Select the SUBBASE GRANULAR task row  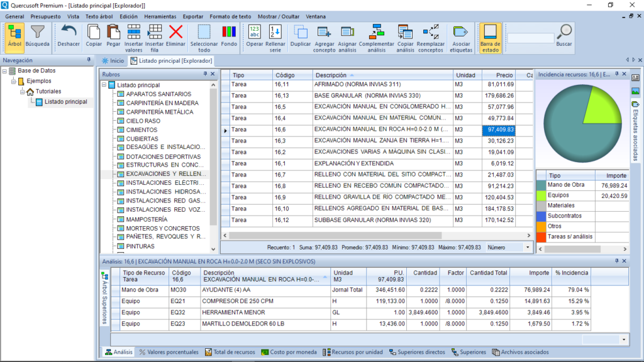coord(377,221)
